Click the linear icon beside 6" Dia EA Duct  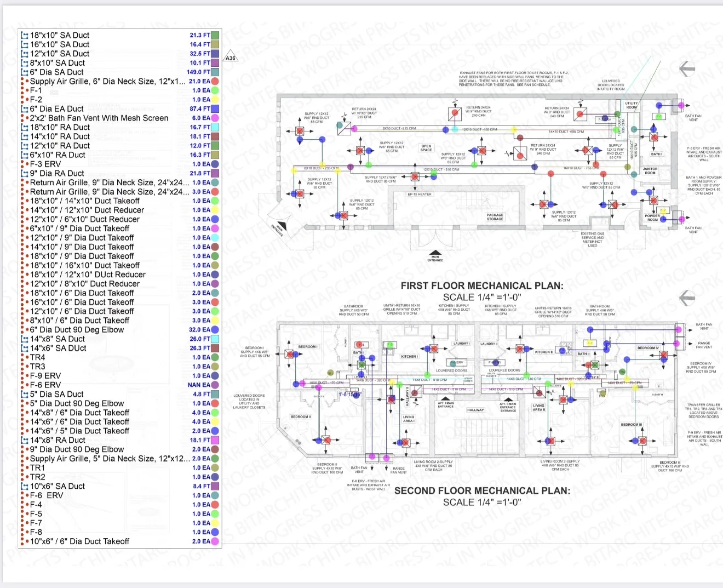click(24, 109)
